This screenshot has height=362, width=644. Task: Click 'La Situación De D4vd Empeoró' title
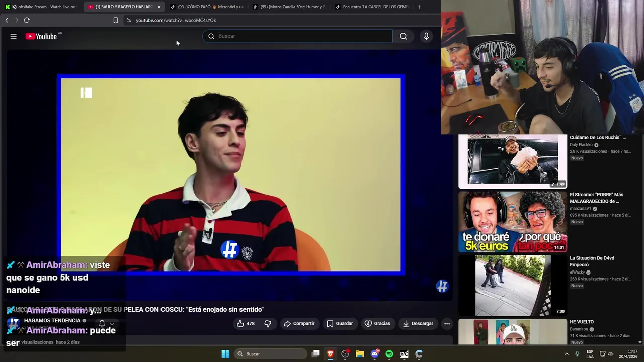592,261
